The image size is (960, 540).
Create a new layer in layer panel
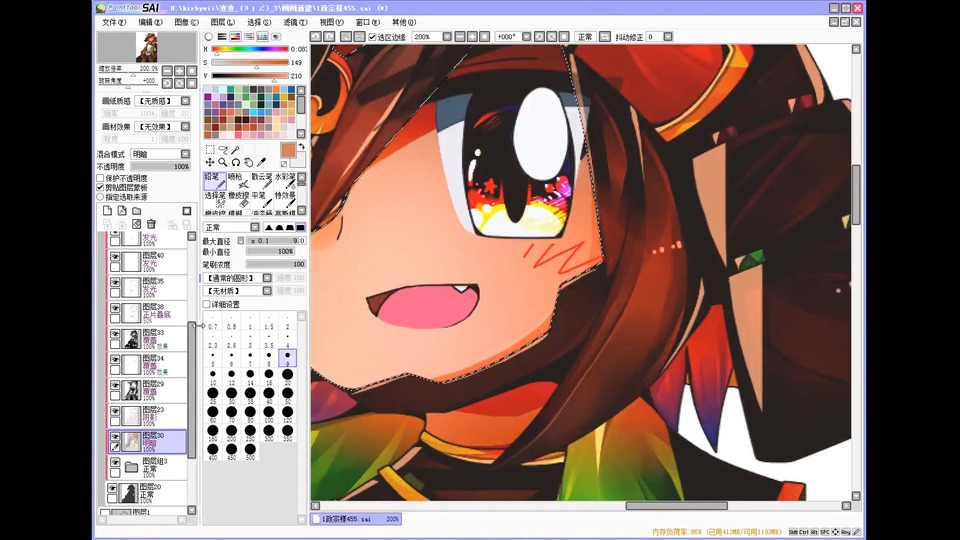107,211
